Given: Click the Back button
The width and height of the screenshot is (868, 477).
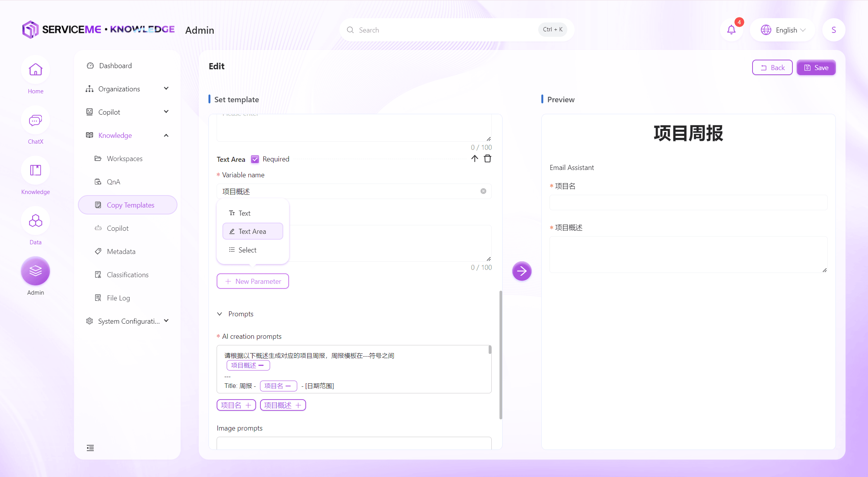Looking at the screenshot, I should coord(772,68).
